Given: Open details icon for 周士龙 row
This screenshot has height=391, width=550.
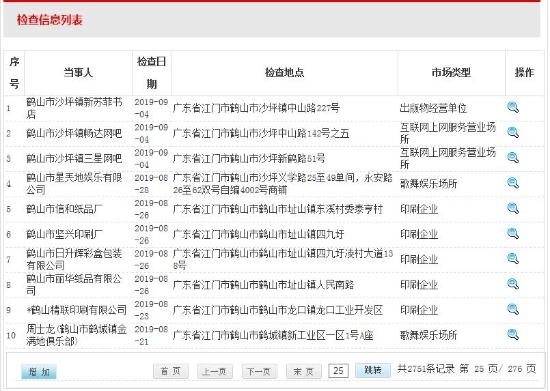Looking at the screenshot, I should coord(513,335).
